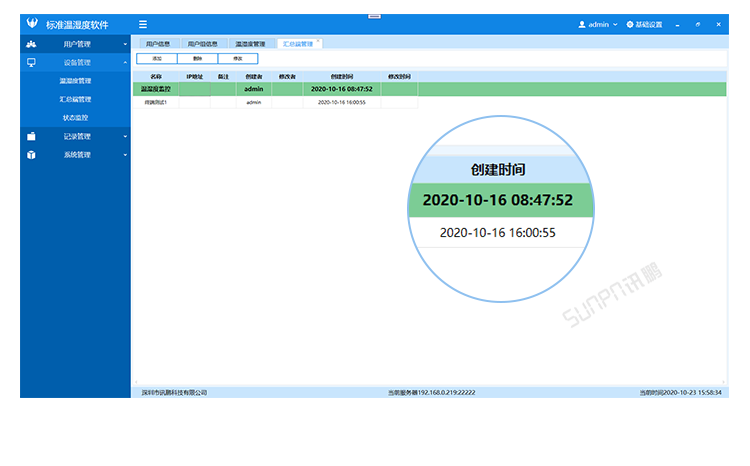Select 状态监控 in the sidebar

[75, 118]
